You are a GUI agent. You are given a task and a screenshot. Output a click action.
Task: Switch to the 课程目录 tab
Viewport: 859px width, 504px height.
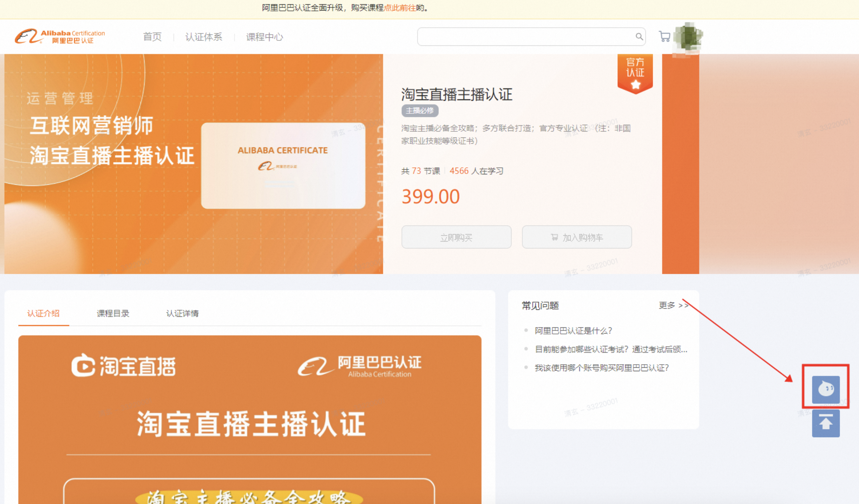[x=113, y=313]
